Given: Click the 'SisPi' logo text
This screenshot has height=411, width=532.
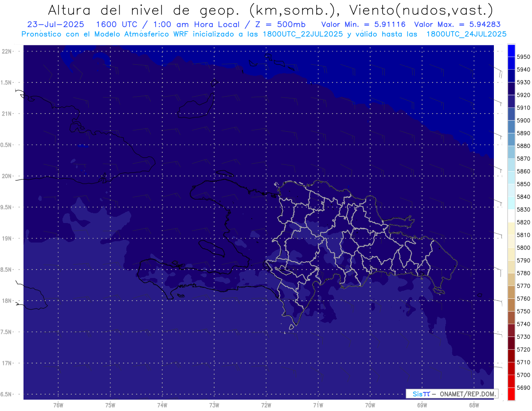Looking at the screenshot, I should [421, 394].
